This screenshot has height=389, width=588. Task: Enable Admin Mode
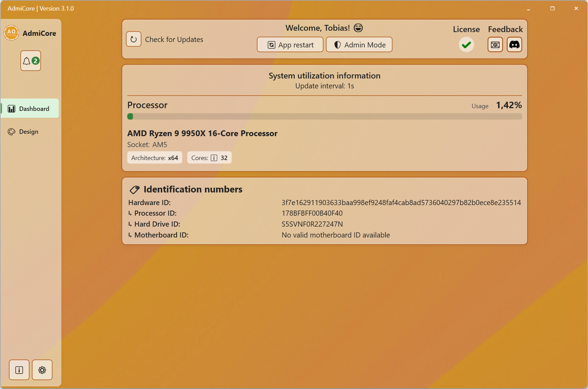pos(359,44)
